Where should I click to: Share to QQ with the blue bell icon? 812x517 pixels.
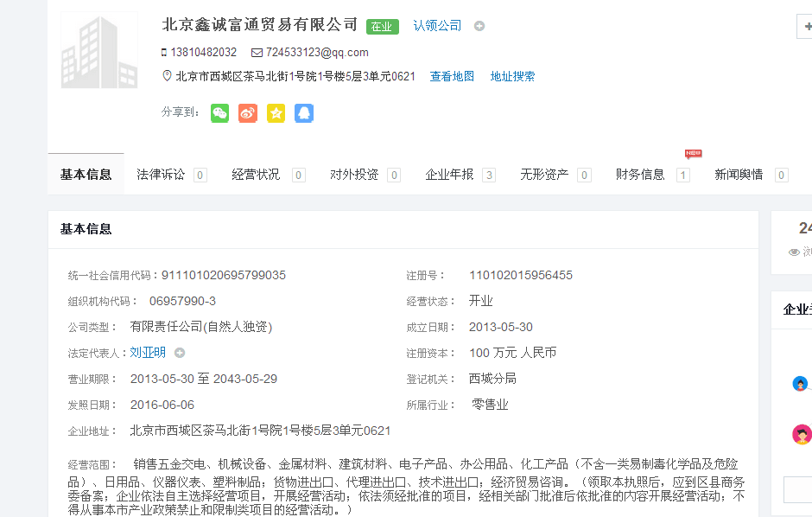point(303,113)
